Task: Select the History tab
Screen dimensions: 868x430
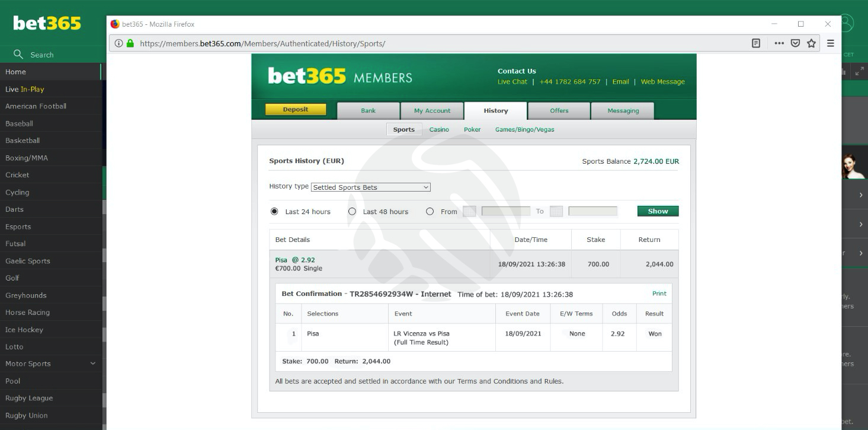Action: [x=495, y=111]
